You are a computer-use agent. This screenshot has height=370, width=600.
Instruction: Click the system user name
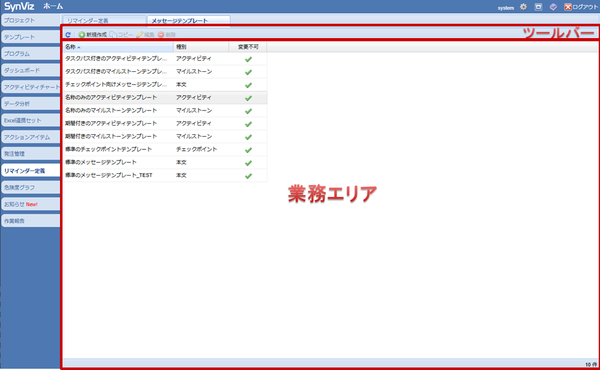coord(505,8)
